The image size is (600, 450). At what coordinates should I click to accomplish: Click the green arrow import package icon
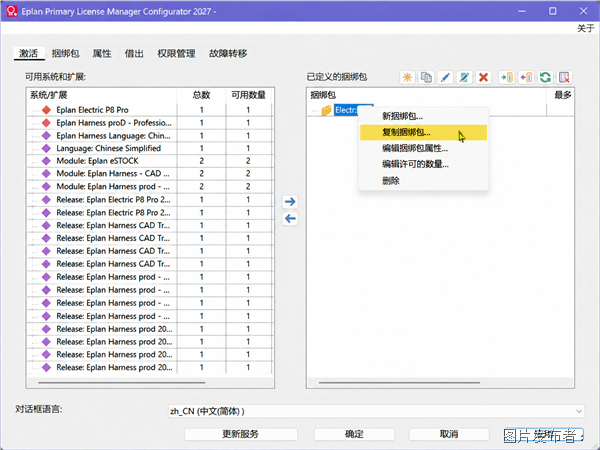point(507,77)
